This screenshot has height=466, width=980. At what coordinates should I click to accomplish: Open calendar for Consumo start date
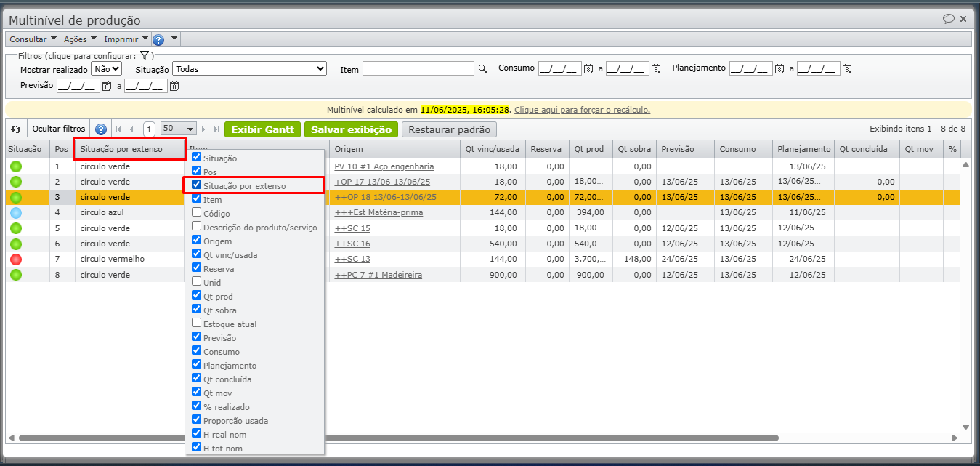(588, 68)
